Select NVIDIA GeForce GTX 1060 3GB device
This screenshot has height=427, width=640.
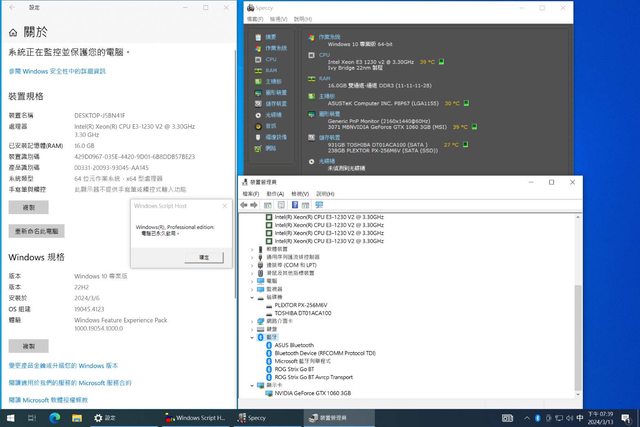(x=313, y=394)
